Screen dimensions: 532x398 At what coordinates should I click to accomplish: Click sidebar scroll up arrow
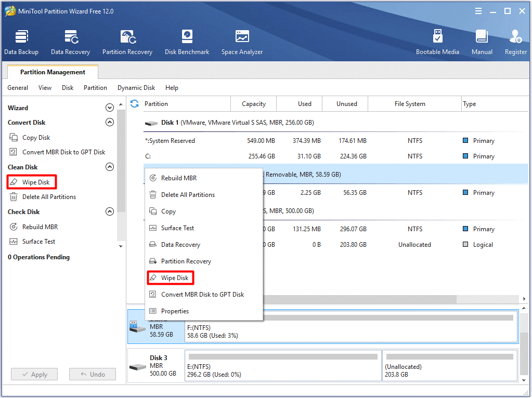pyautogui.click(x=121, y=104)
